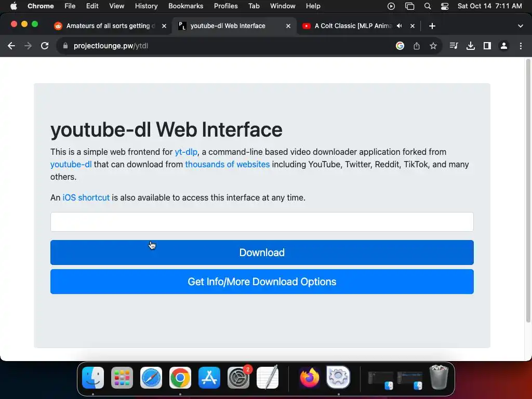Mute audio on A Colt Classic tab
Image resolution: width=532 pixels, height=399 pixels.
click(400, 26)
